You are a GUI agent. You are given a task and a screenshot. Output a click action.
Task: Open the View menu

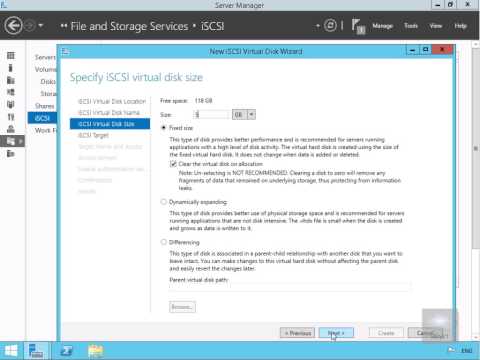click(436, 26)
